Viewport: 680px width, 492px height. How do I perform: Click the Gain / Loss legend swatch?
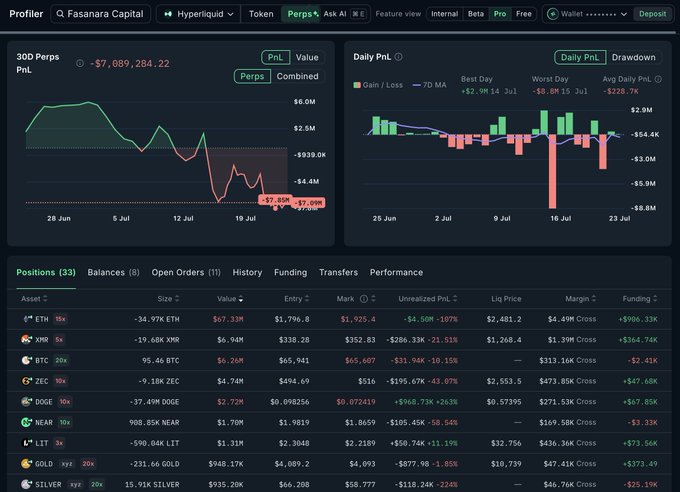coord(357,85)
